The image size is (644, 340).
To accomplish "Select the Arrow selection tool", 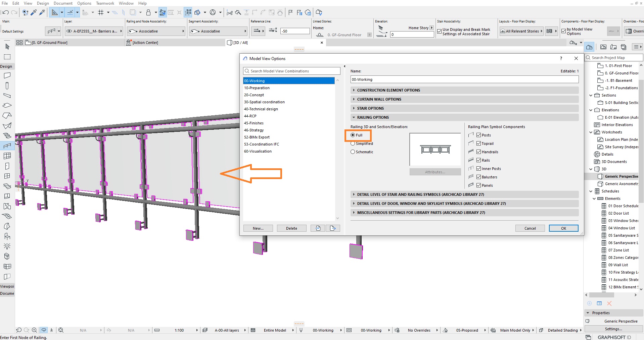I will coord(7,47).
